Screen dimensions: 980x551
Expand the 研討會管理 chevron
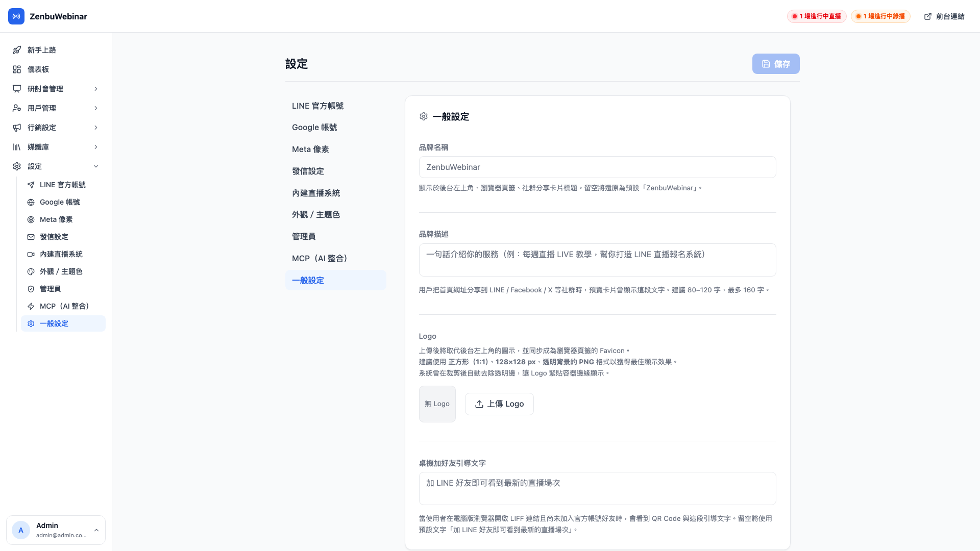pos(96,89)
